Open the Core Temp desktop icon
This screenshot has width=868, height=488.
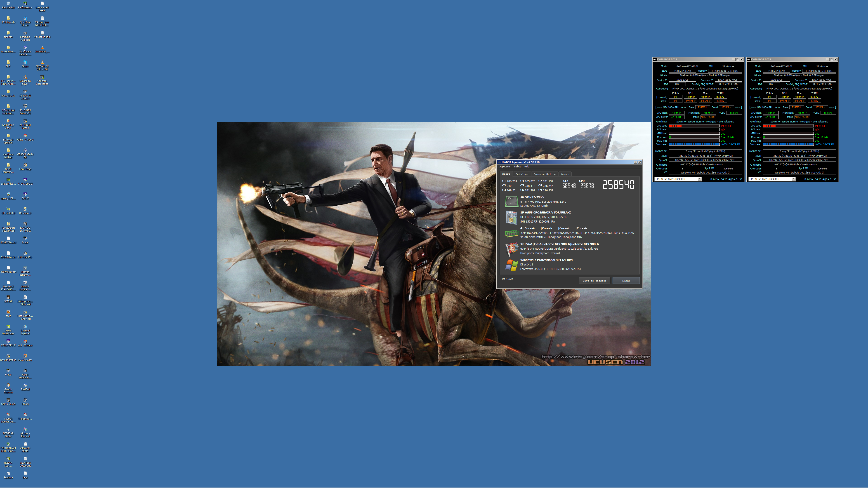click(x=25, y=167)
